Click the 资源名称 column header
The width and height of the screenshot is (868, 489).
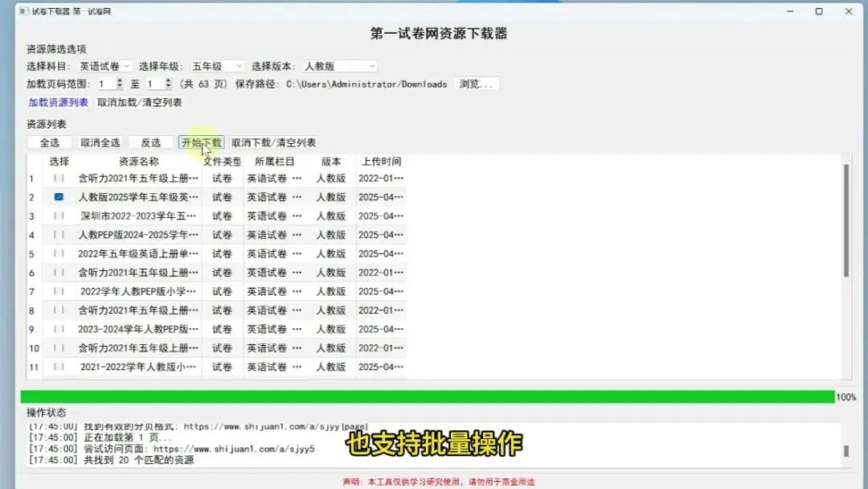[139, 162]
